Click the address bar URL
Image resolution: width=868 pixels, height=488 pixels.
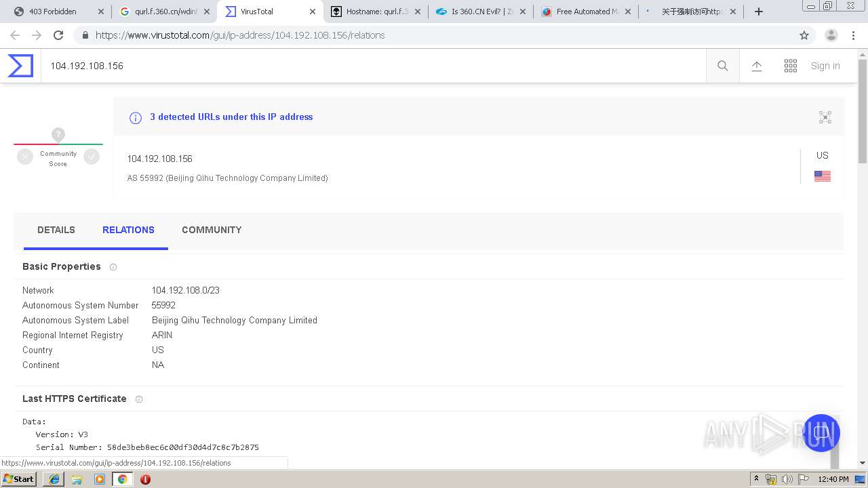point(240,35)
